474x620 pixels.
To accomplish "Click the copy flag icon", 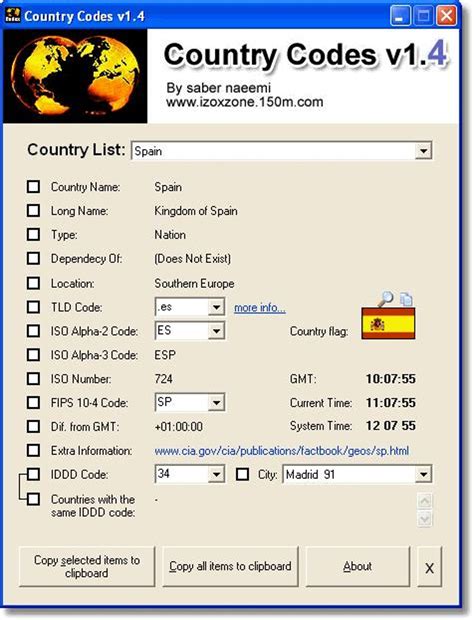I will (x=406, y=299).
